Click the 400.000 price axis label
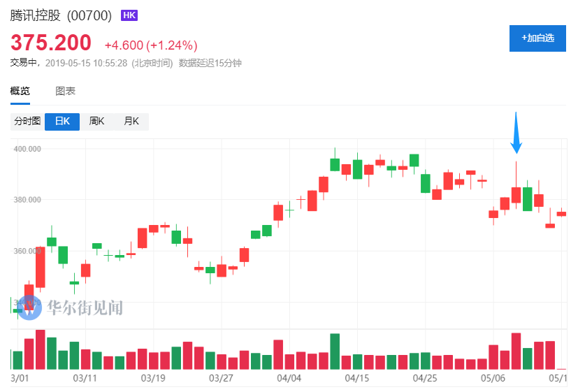The image size is (578, 392). (27, 149)
